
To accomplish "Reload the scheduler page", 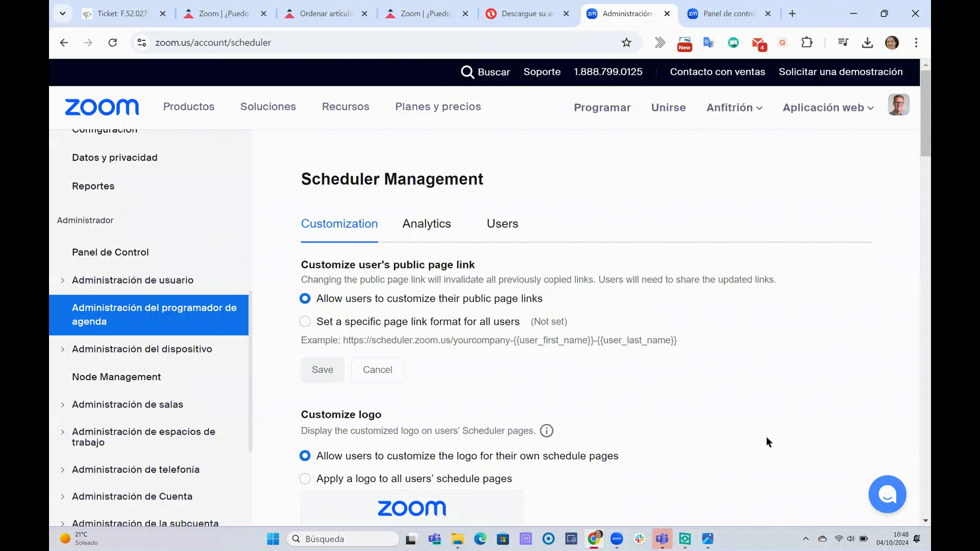I will point(113,43).
